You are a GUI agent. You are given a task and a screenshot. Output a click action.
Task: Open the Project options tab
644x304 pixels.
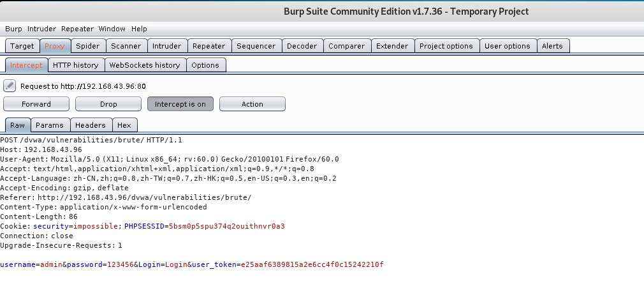[x=446, y=46]
